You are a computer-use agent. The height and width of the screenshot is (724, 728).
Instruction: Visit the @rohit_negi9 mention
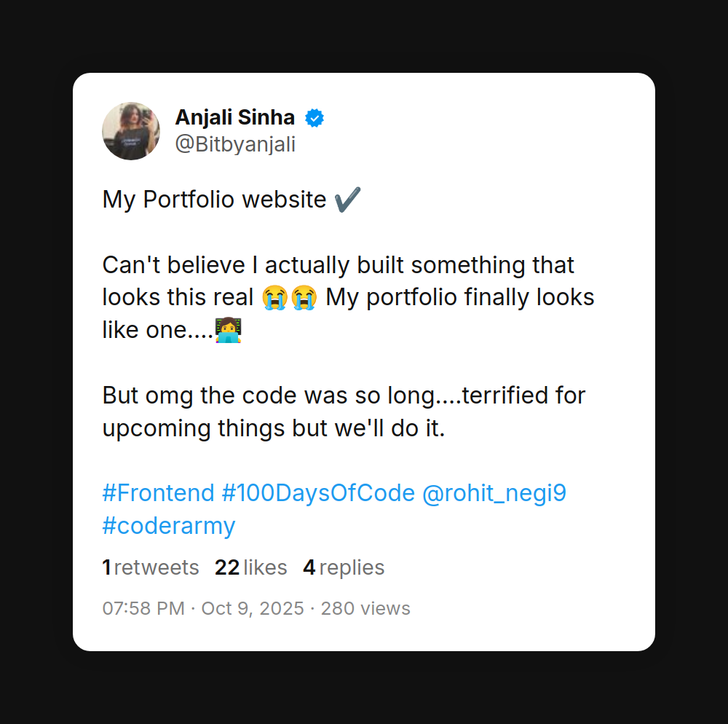tap(494, 493)
